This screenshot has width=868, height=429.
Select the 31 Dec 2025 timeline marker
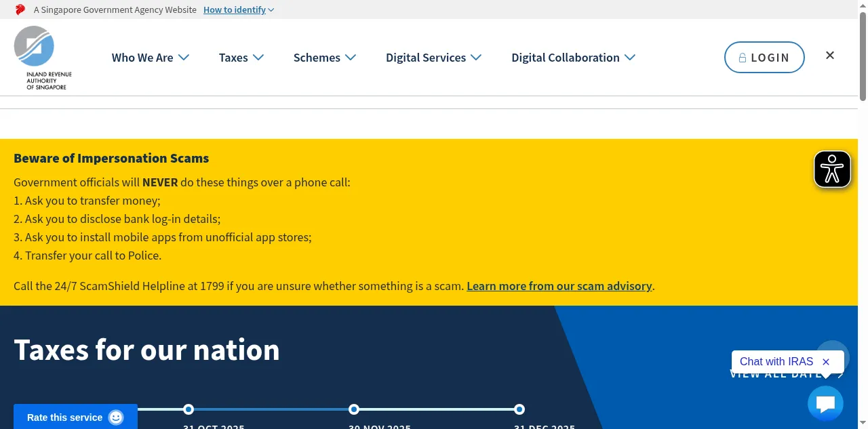click(x=519, y=409)
